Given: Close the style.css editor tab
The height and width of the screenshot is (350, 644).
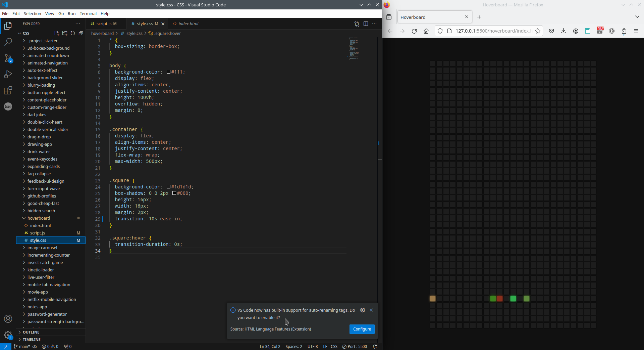Looking at the screenshot, I should point(163,24).
